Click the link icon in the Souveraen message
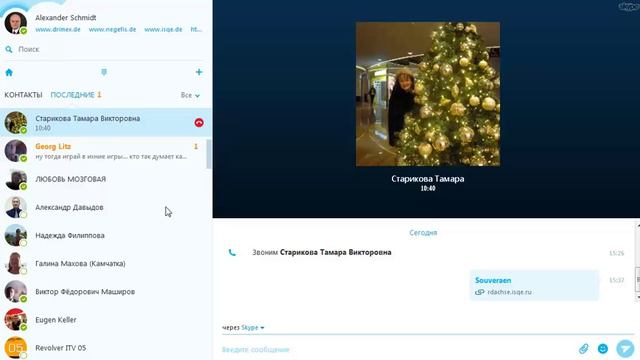 pyautogui.click(x=480, y=292)
